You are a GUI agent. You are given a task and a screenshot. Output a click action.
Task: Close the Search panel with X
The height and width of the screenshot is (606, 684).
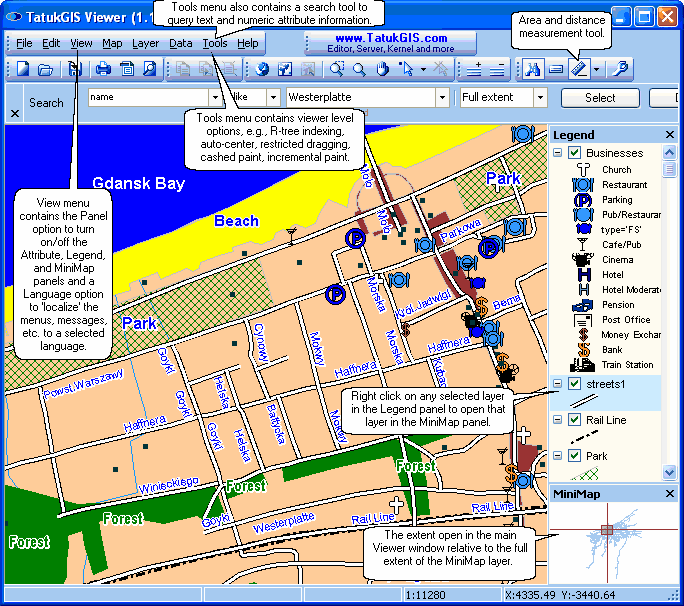point(15,113)
